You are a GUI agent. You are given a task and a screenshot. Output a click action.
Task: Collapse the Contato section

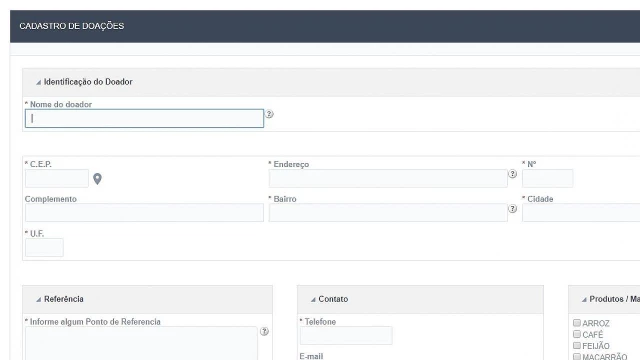(x=313, y=300)
